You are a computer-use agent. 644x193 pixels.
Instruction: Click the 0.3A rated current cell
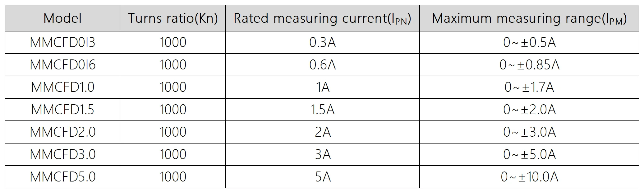click(x=322, y=42)
